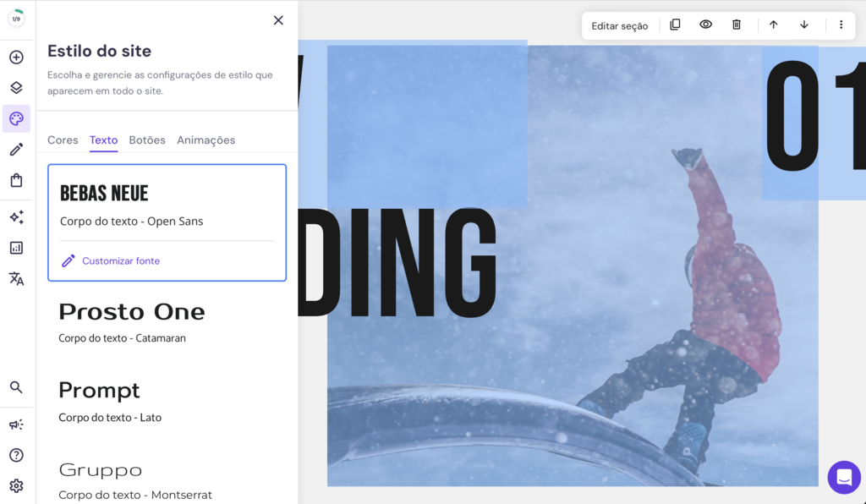Image resolution: width=866 pixels, height=504 pixels.
Task: Open the Animações tab
Action: tap(206, 140)
